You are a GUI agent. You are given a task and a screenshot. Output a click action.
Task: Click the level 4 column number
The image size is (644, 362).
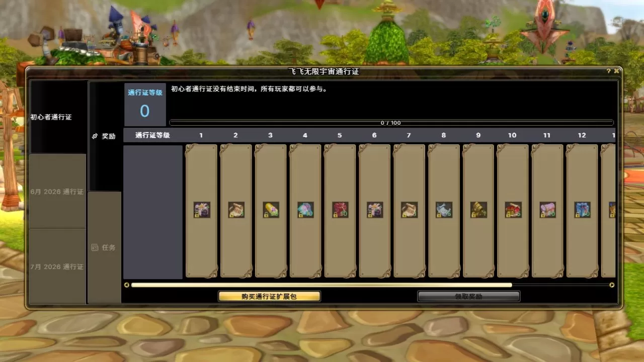(x=305, y=135)
